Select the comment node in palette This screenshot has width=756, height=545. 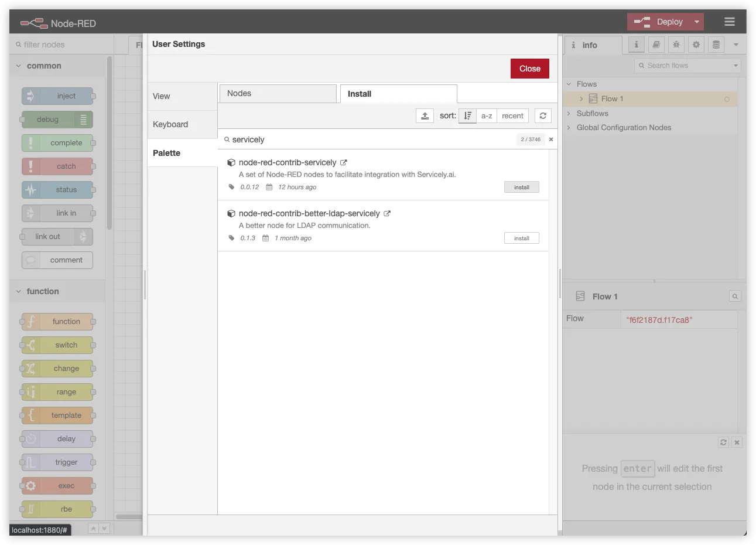[57, 260]
